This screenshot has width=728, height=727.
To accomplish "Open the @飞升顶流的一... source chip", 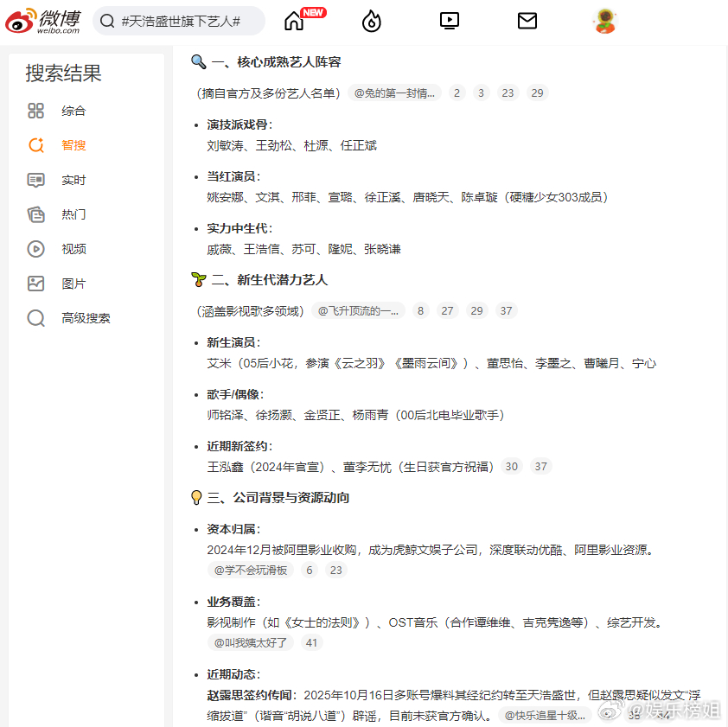I will pyautogui.click(x=358, y=310).
